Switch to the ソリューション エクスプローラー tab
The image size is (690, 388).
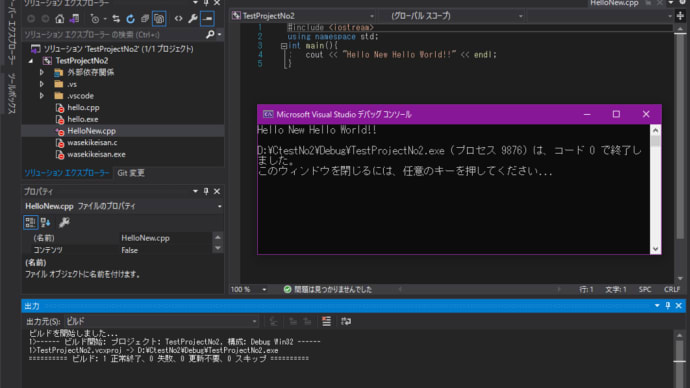[67, 173]
